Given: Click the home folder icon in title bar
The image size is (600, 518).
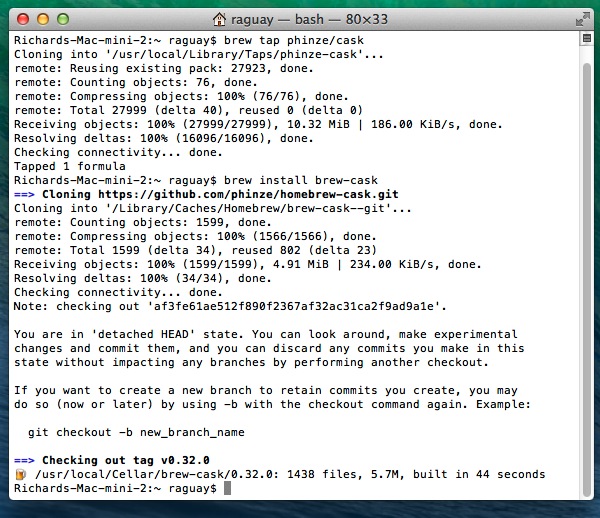Looking at the screenshot, I should (219, 19).
